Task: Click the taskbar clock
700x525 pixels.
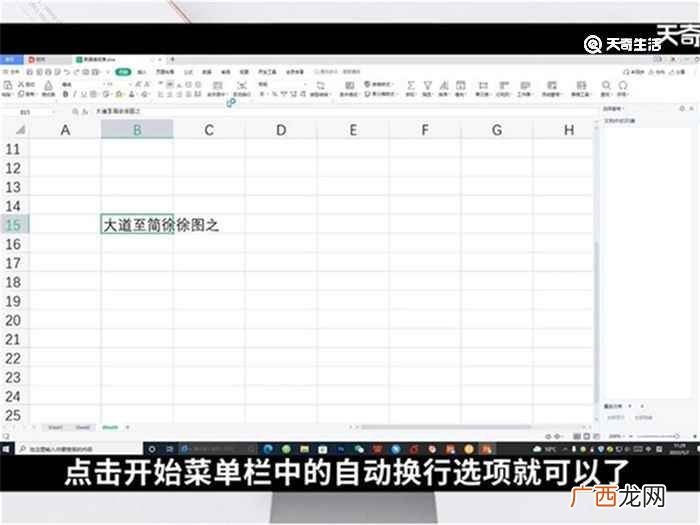Action: (680, 449)
